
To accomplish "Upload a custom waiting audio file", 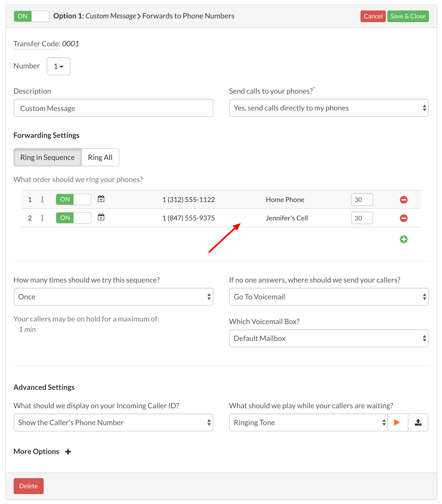I will pos(418,422).
